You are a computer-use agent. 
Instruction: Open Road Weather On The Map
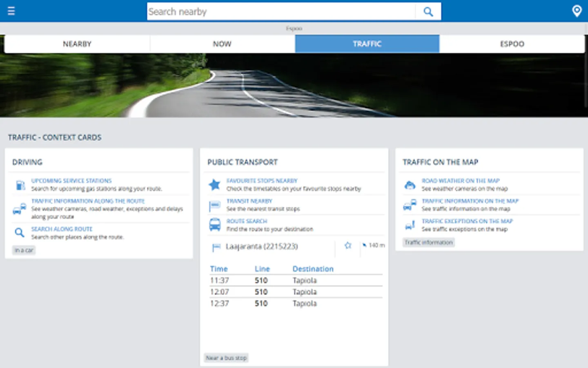[x=461, y=181]
